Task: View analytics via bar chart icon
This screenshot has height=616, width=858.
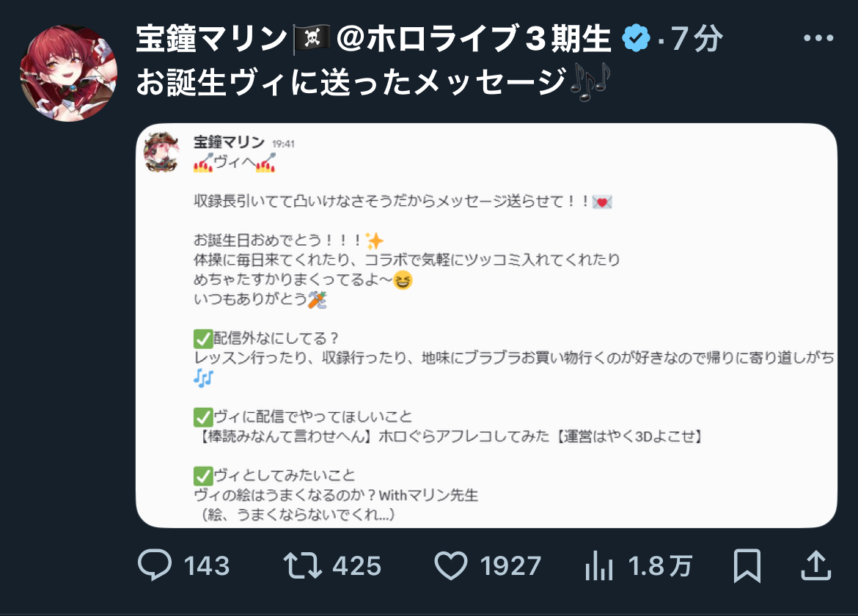Action: point(598,565)
